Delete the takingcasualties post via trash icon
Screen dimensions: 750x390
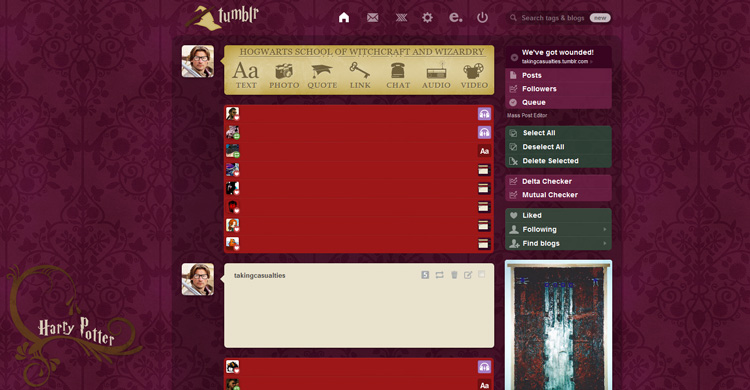[x=454, y=275]
